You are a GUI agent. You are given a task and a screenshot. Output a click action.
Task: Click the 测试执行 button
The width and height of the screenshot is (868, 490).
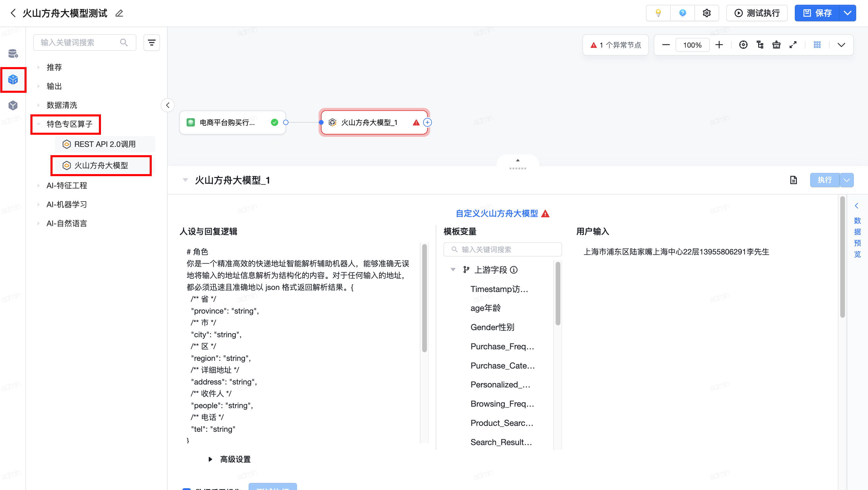click(757, 13)
